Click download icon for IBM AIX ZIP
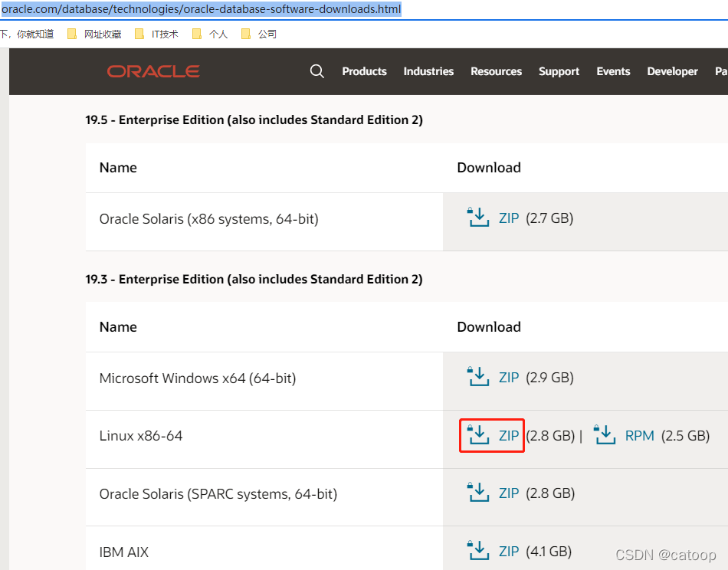The height and width of the screenshot is (570, 728). [477, 551]
